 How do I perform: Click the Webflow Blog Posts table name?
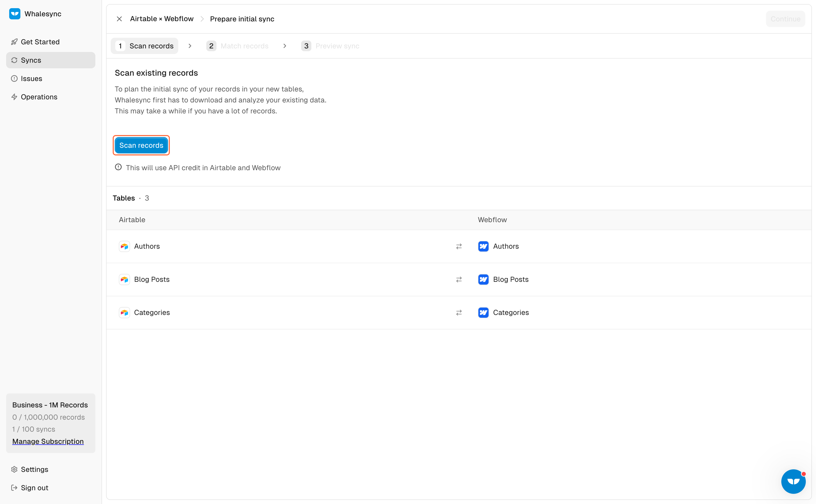(x=511, y=279)
